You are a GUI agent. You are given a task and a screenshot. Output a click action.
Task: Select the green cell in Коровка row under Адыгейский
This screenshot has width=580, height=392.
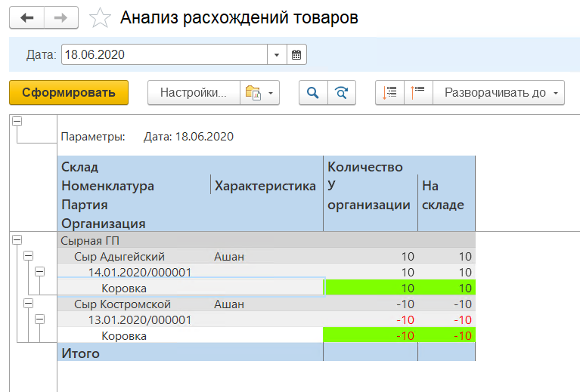pos(371,288)
